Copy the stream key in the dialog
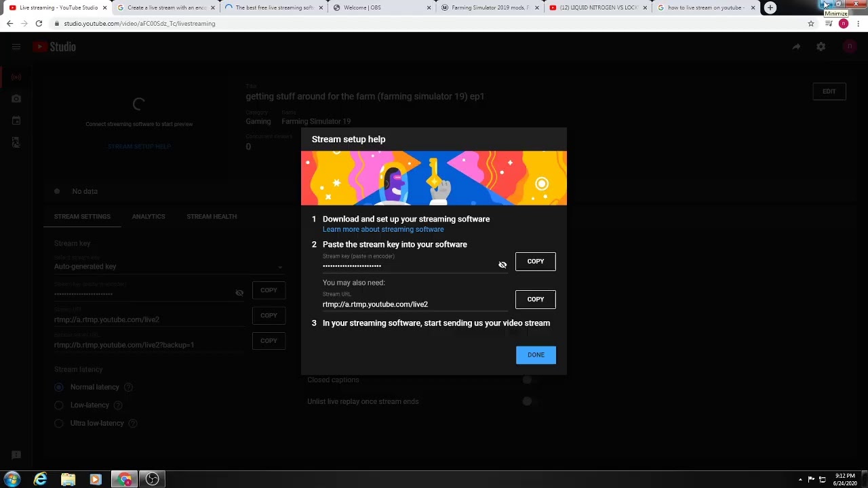868x488 pixels. tap(536, 262)
